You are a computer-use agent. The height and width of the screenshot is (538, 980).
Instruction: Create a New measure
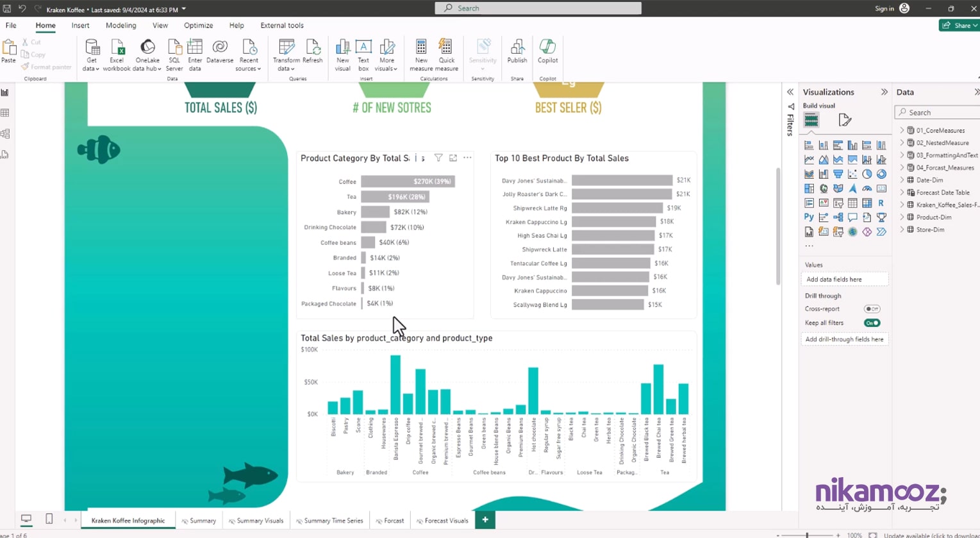click(x=421, y=55)
